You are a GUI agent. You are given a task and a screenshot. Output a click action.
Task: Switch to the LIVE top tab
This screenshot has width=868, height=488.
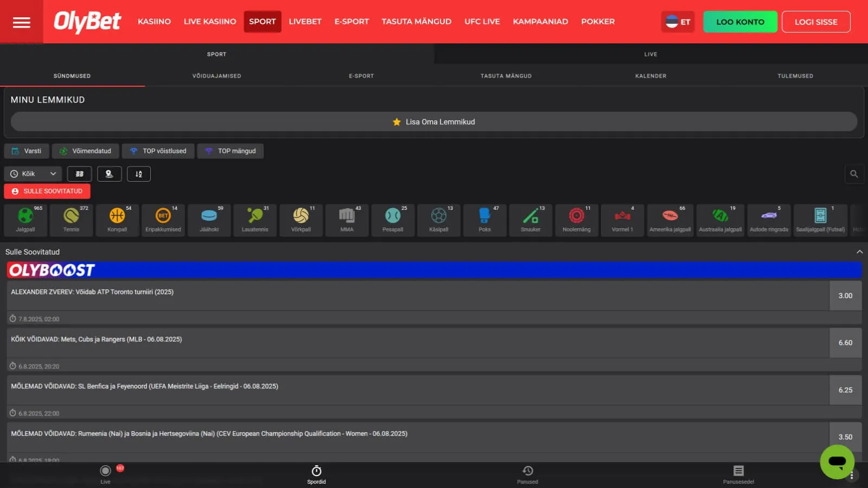(650, 54)
